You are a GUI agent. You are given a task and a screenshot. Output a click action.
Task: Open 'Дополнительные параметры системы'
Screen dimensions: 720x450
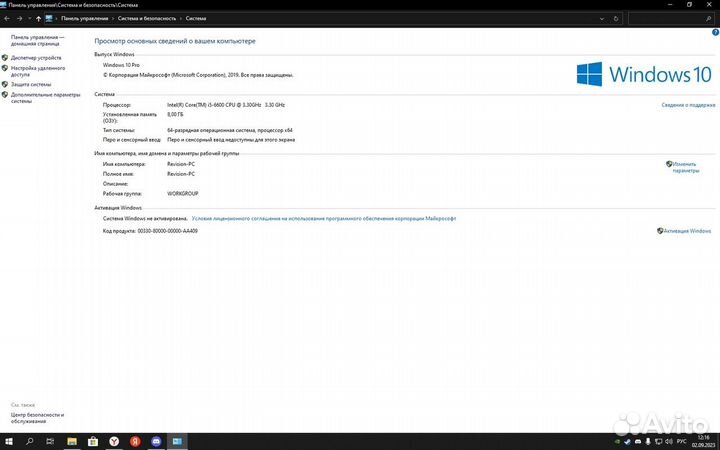pos(45,98)
